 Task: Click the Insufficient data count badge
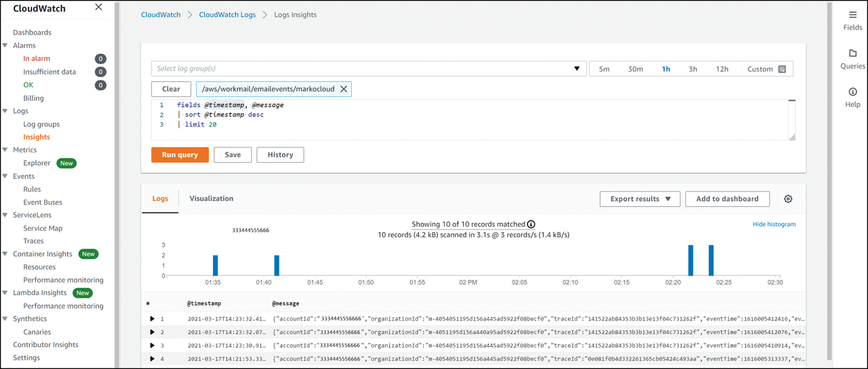(101, 72)
